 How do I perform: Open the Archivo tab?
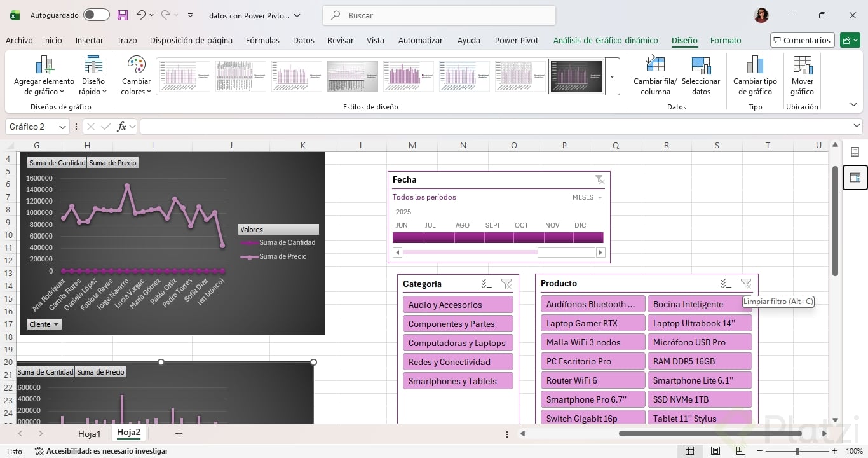pyautogui.click(x=19, y=40)
